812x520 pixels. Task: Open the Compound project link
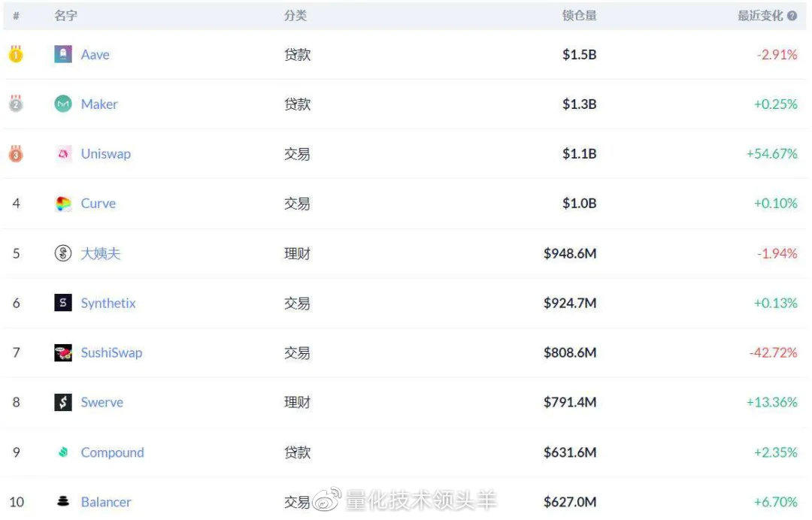pos(112,452)
